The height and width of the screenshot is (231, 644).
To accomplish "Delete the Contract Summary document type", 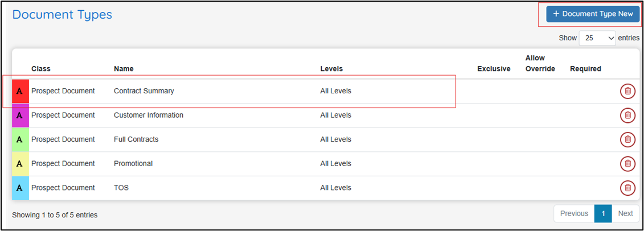I will 627,91.
